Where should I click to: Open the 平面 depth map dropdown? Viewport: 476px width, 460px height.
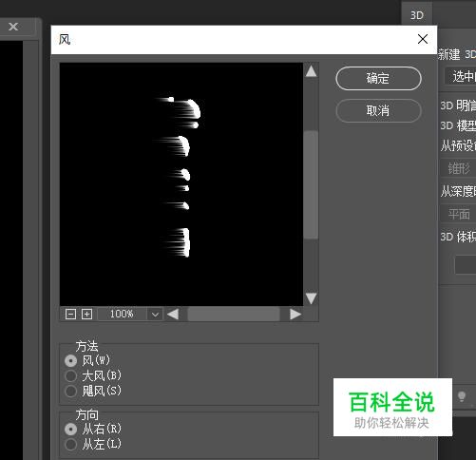pyautogui.click(x=459, y=214)
